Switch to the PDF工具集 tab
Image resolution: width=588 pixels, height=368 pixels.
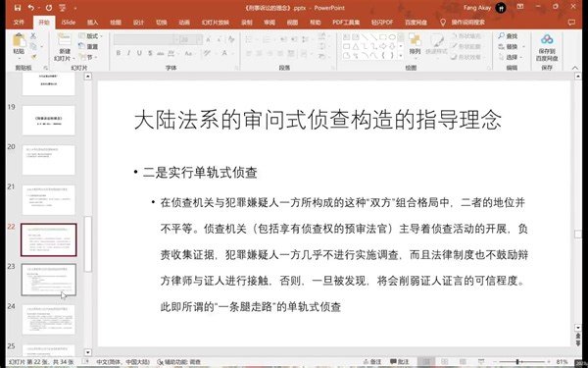pos(346,23)
